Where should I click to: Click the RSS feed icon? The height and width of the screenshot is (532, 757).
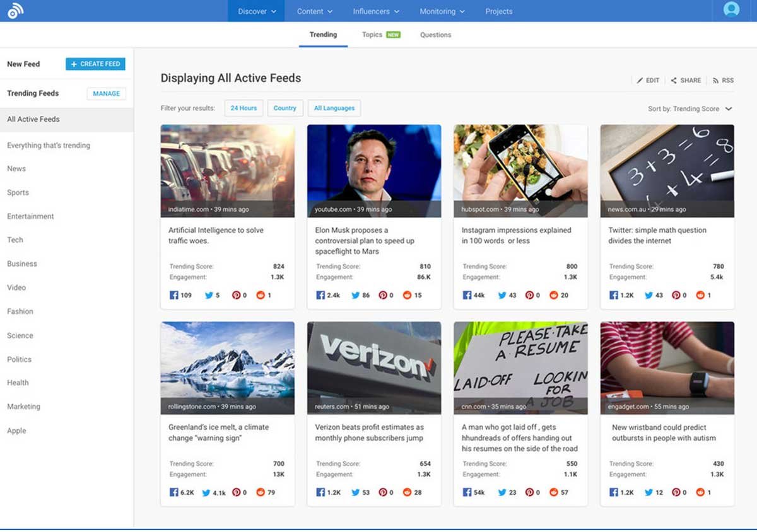716,81
